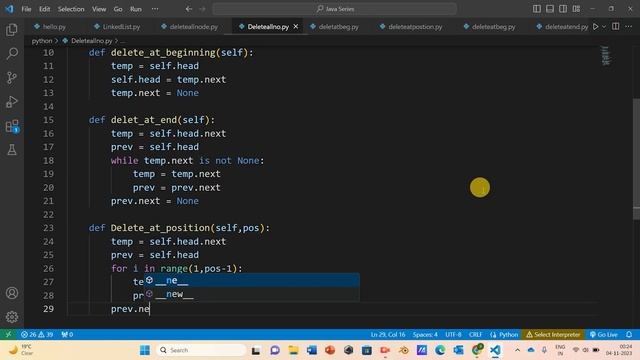640x360 pixels.
Task: Split the editor to the right
Action: coord(616,27)
